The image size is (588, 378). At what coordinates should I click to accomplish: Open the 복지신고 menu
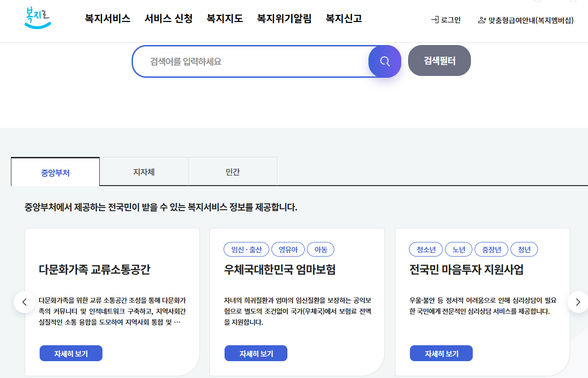[344, 19]
